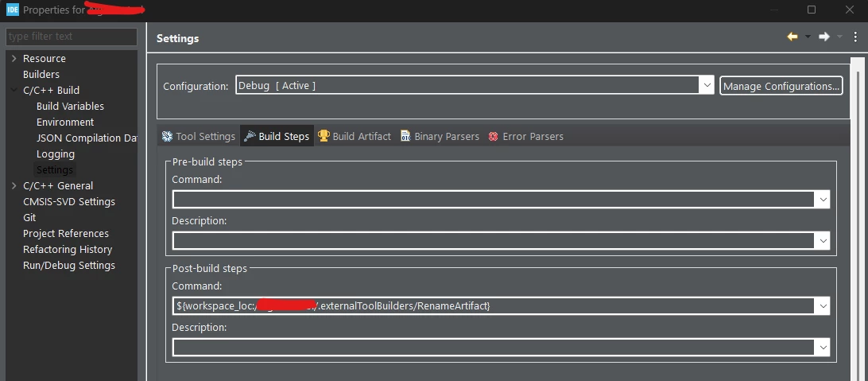This screenshot has height=381, width=868.
Task: Expand the C/C++ General tree node
Action: pos(14,185)
